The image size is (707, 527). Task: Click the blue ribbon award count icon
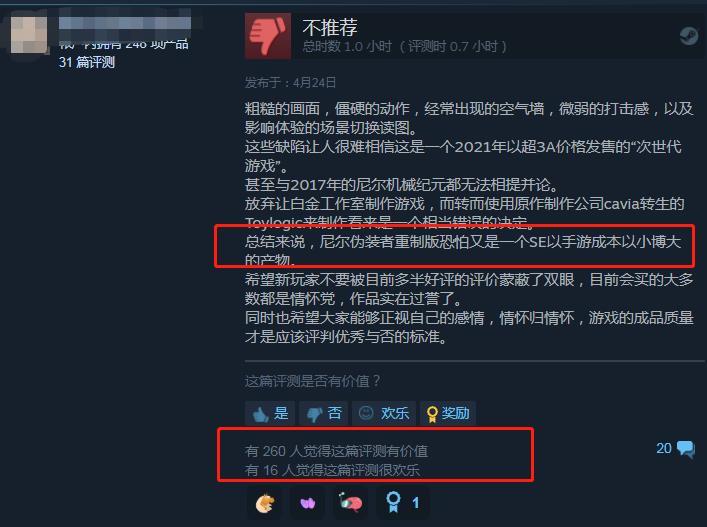(403, 502)
